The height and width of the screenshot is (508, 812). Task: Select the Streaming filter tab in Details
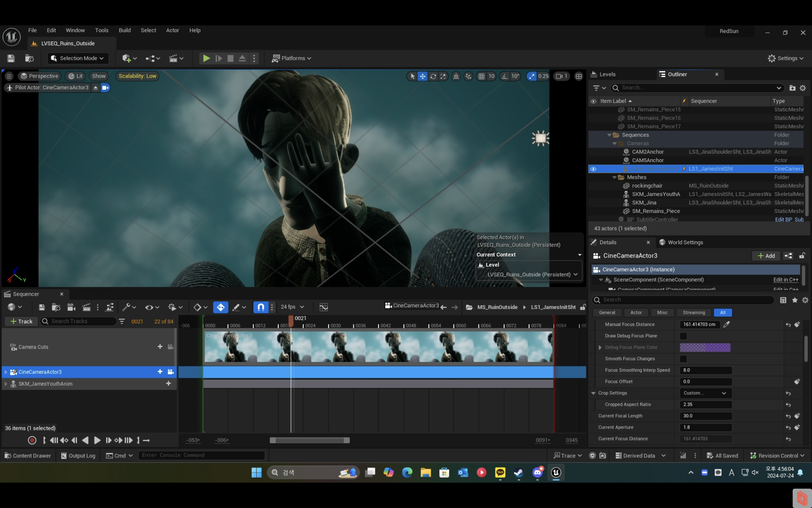(694, 313)
